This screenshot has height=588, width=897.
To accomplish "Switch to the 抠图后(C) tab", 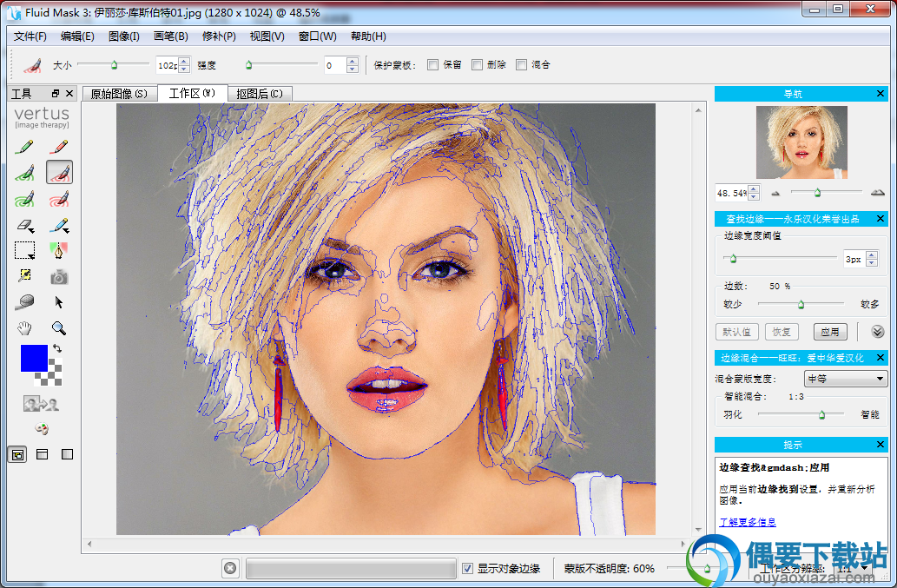I will [x=260, y=94].
